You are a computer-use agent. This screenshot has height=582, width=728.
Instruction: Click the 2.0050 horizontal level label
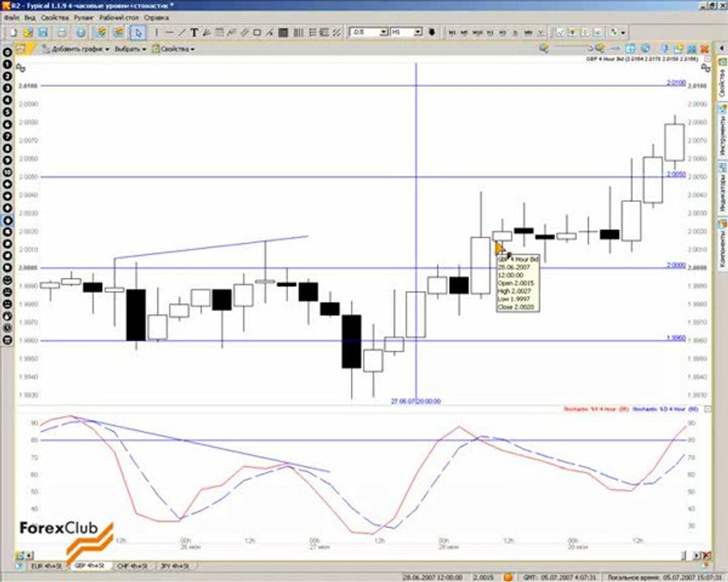point(676,174)
